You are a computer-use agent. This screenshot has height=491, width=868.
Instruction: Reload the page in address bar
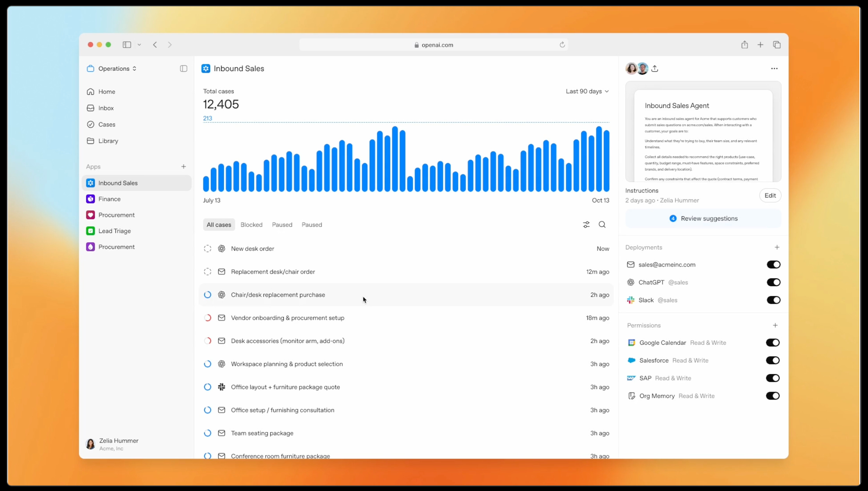point(562,45)
